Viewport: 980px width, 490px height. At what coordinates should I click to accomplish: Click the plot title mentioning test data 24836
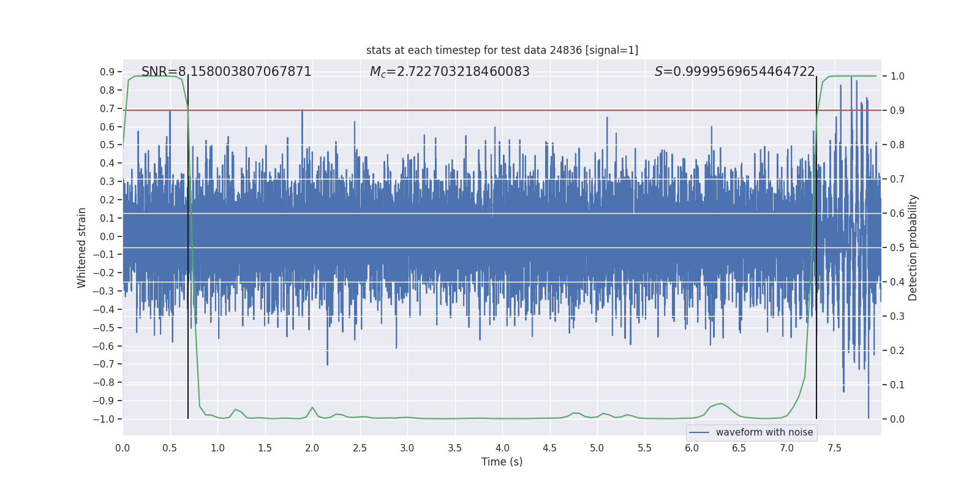502,50
